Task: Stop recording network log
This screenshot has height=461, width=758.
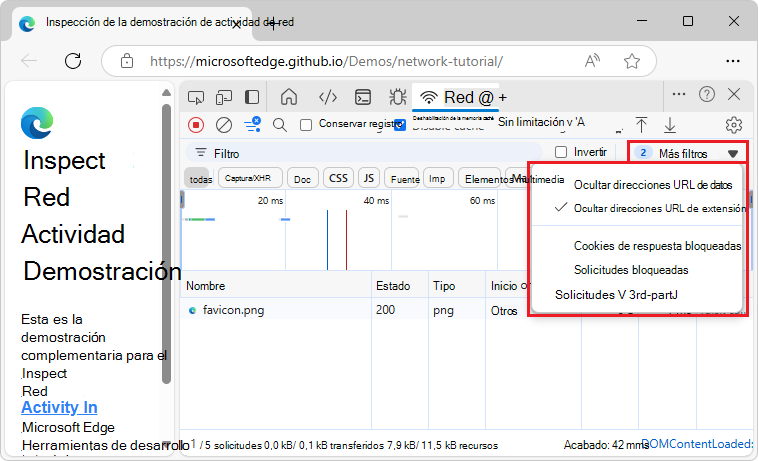Action: point(196,125)
